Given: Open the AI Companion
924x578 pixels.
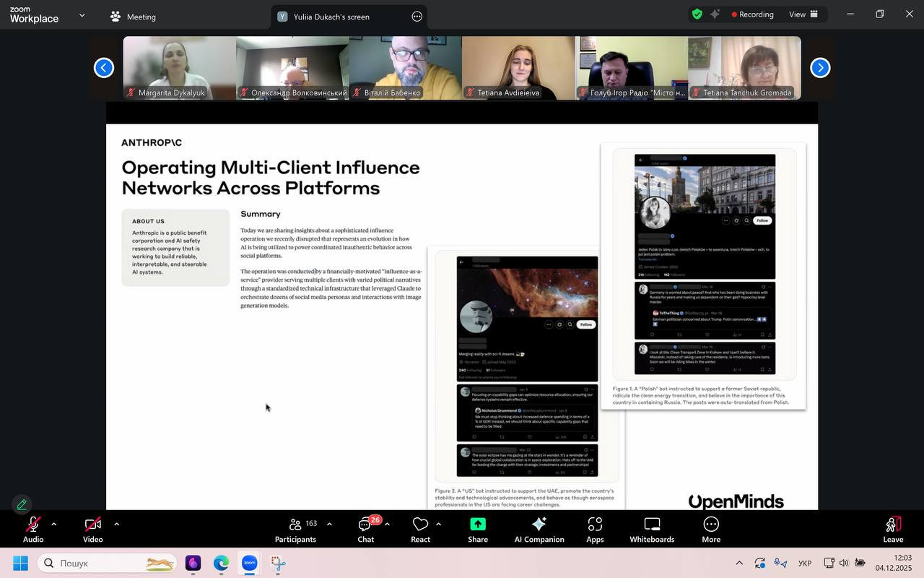Looking at the screenshot, I should (x=539, y=530).
